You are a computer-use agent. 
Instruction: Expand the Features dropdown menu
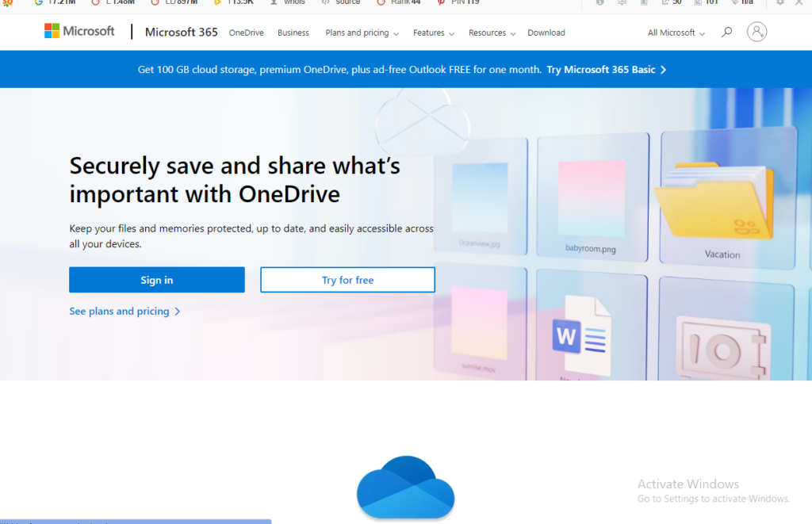(434, 33)
